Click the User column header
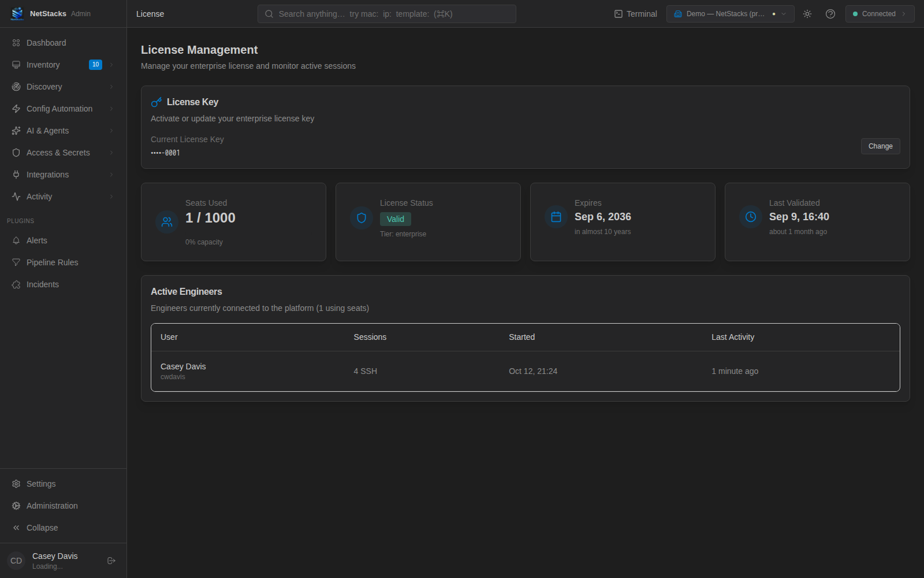924x578 pixels. click(169, 337)
